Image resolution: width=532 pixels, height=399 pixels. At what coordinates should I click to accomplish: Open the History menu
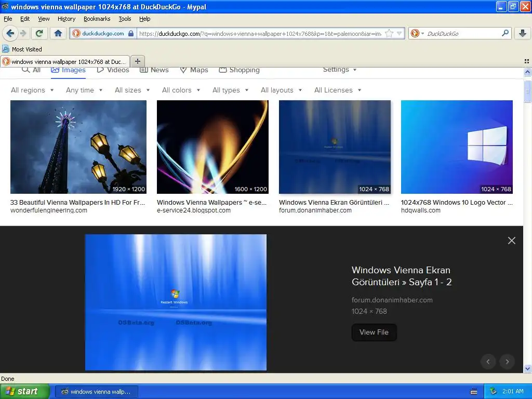coord(66,19)
